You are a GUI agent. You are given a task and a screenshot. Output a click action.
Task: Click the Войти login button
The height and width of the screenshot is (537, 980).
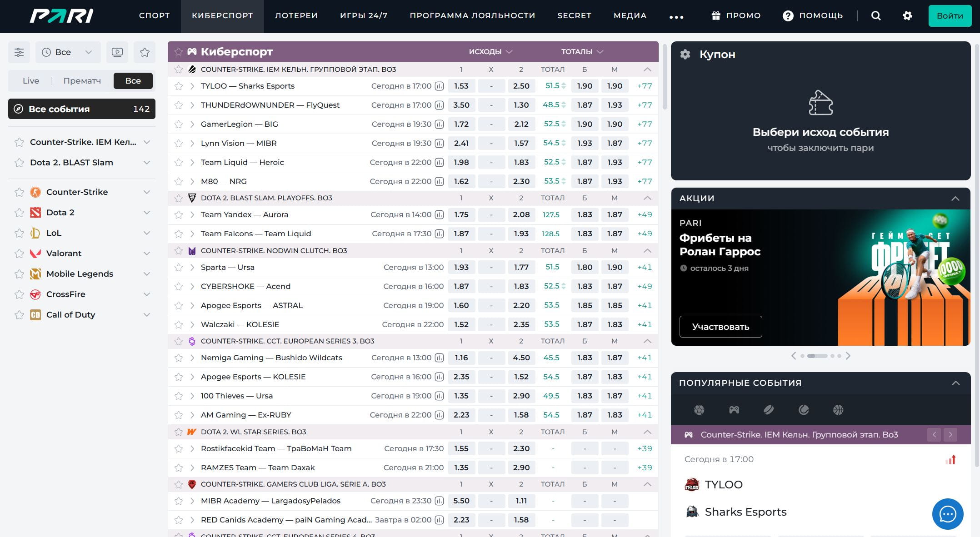950,16
